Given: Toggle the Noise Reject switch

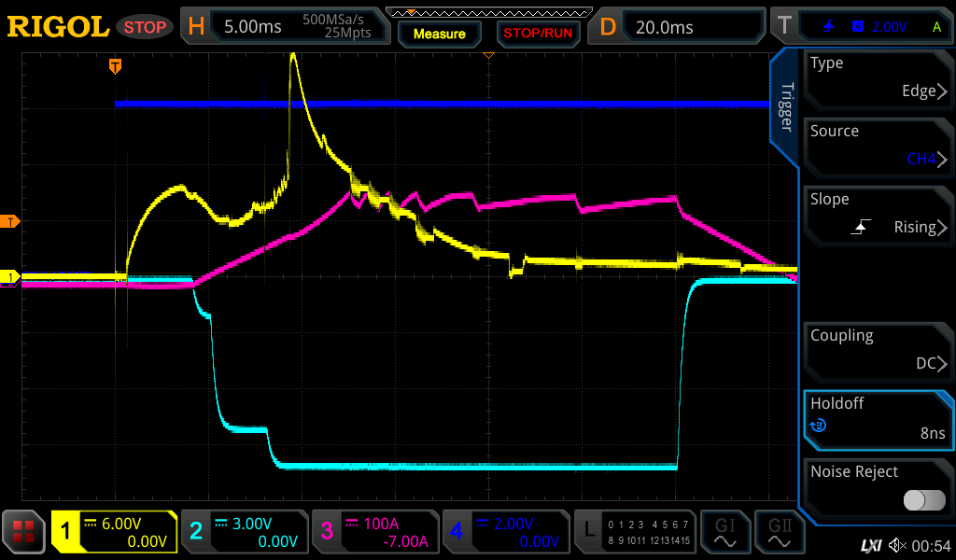Looking at the screenshot, I should 923,500.
